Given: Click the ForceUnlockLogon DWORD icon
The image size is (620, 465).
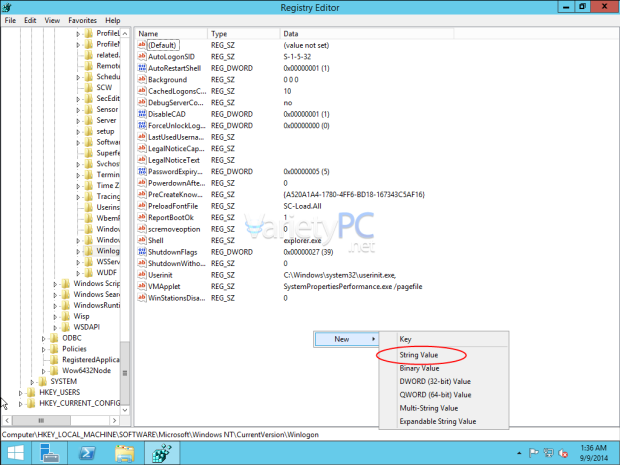Looking at the screenshot, I should tap(142, 125).
